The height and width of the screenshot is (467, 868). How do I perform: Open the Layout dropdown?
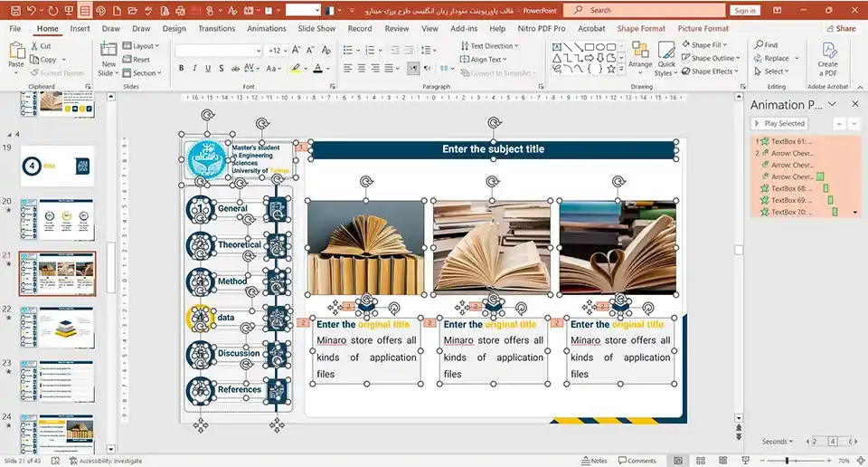141,46
